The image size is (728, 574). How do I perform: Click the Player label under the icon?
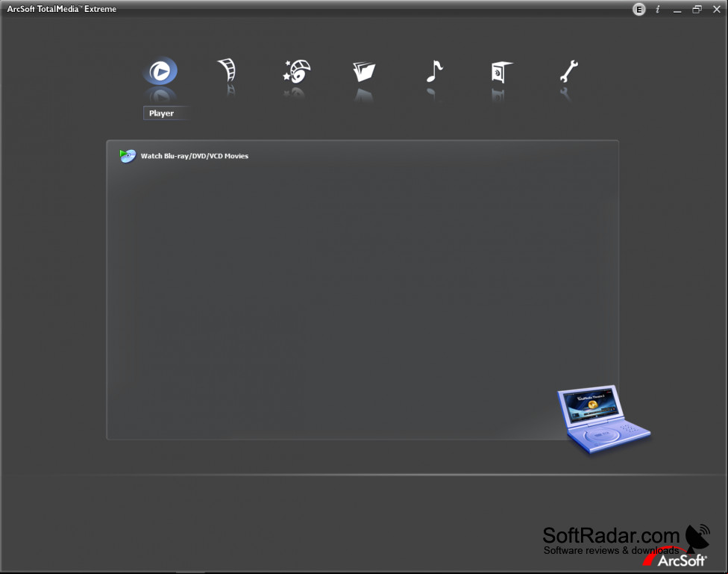pos(162,113)
